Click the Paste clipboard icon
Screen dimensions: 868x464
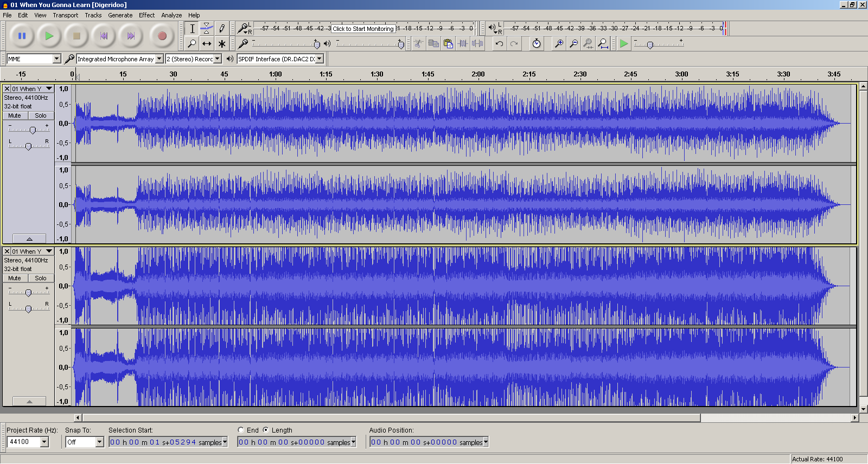click(448, 43)
